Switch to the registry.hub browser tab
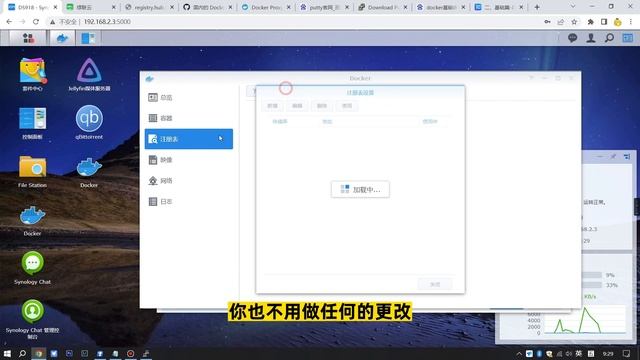The width and height of the screenshot is (640, 360). coord(149,7)
